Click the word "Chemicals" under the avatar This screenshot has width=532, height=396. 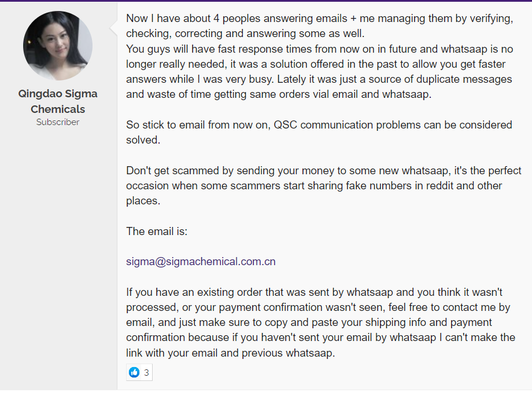click(58, 109)
